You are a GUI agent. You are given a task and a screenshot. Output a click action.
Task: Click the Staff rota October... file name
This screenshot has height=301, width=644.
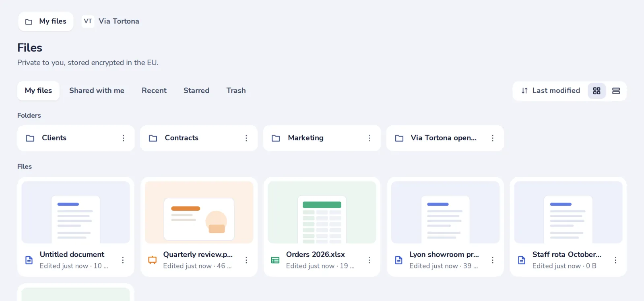tap(567, 255)
